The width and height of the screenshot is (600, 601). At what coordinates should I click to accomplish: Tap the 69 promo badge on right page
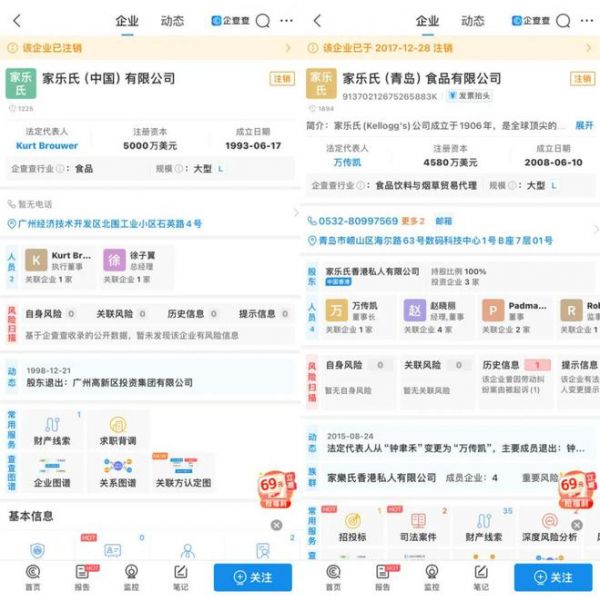click(x=577, y=489)
